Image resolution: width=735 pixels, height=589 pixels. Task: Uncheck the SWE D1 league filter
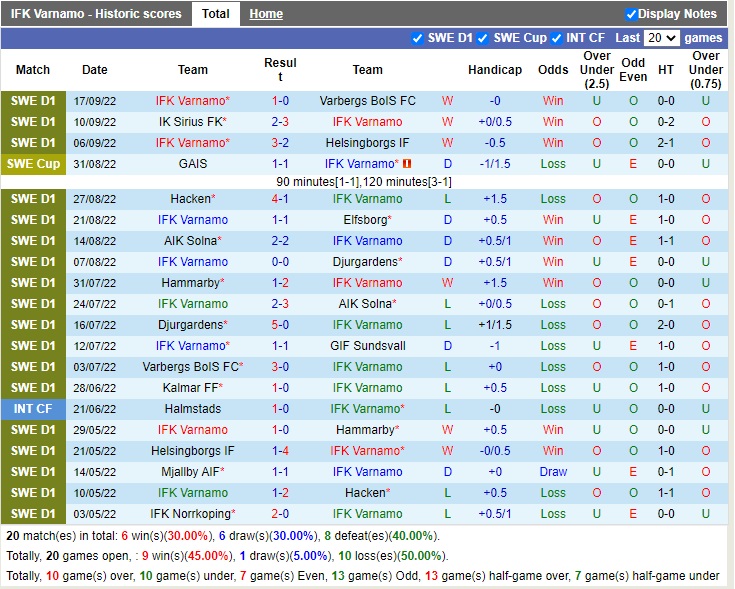tap(417, 38)
